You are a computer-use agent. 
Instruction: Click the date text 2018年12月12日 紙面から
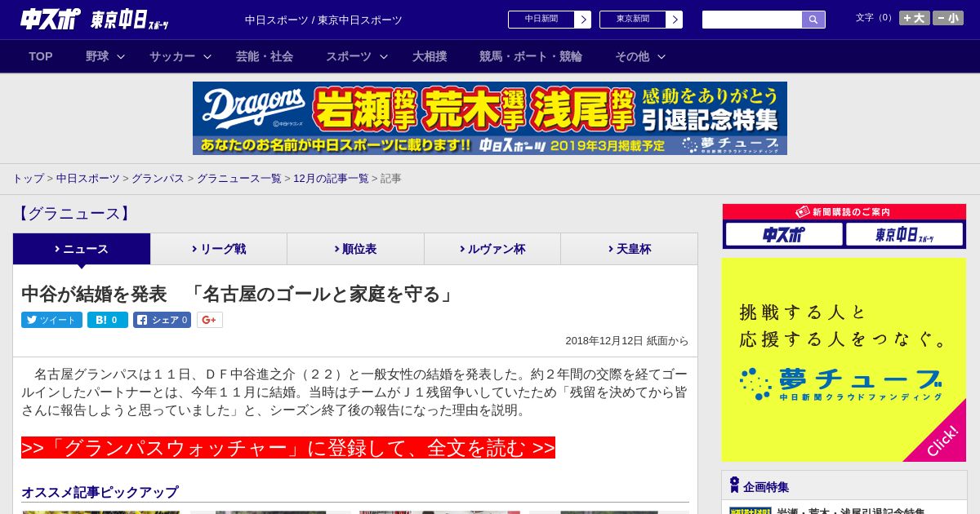(x=627, y=341)
